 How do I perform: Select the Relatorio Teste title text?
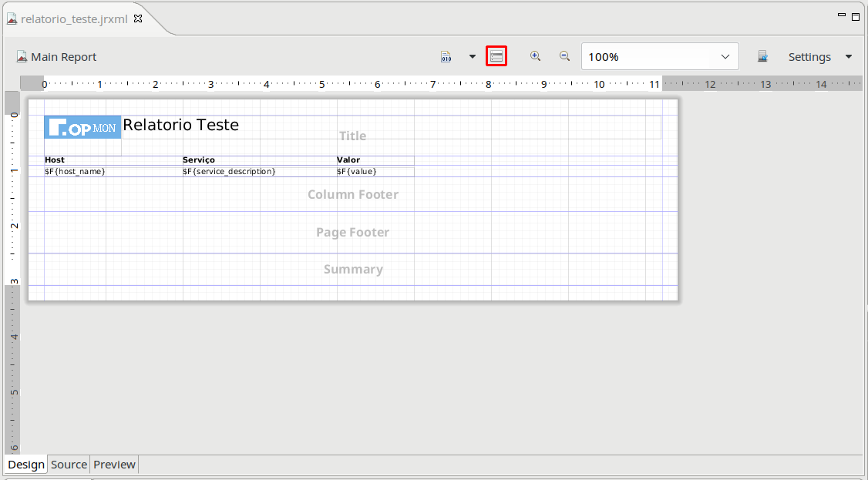point(181,125)
